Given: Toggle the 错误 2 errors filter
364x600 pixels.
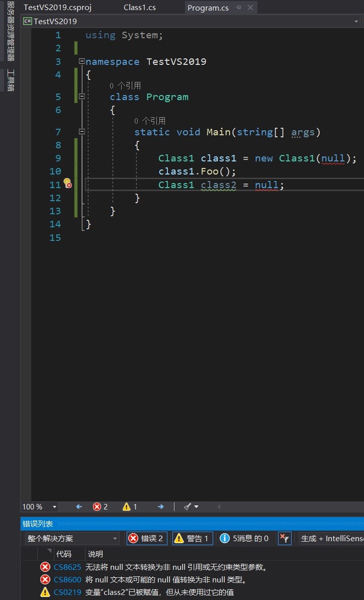Looking at the screenshot, I should click(x=147, y=538).
